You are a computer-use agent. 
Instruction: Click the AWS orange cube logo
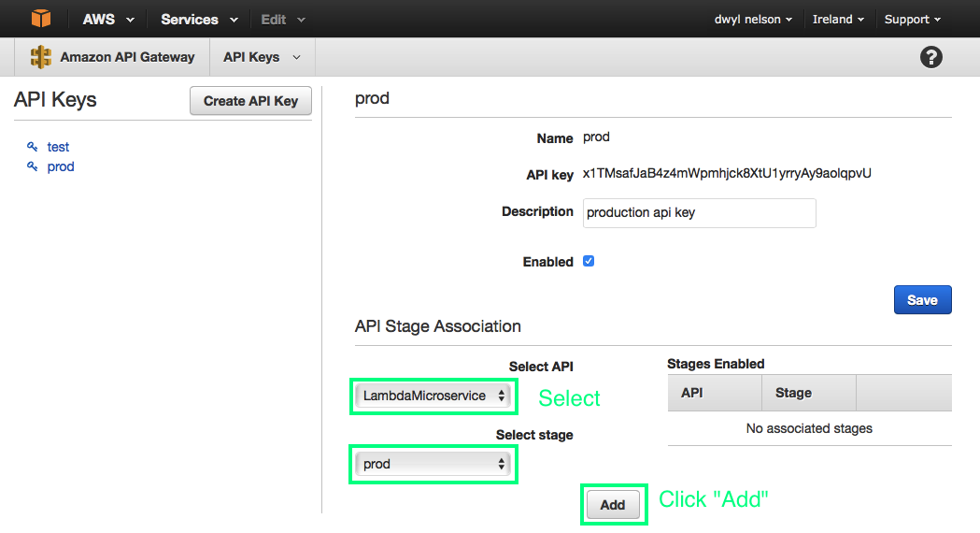[40, 19]
